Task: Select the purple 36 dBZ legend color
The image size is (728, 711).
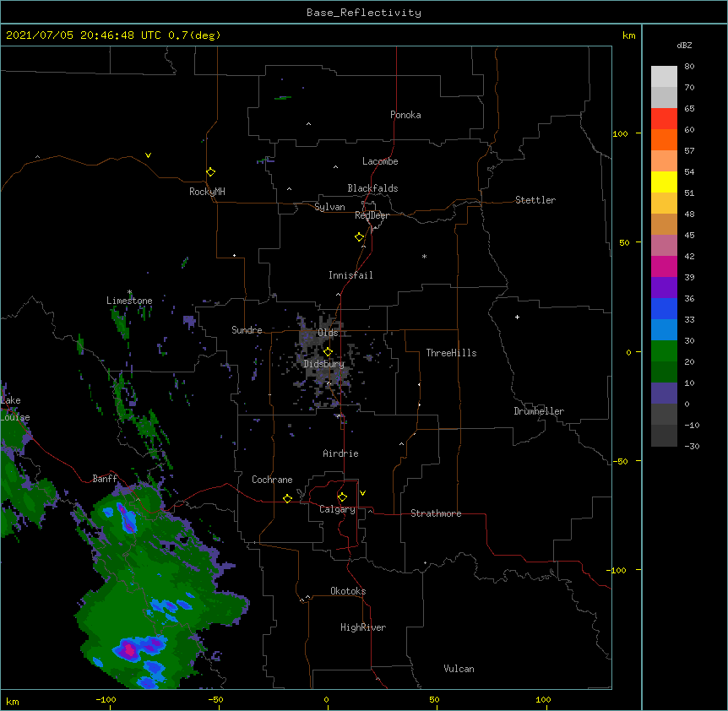Action: coord(664,288)
